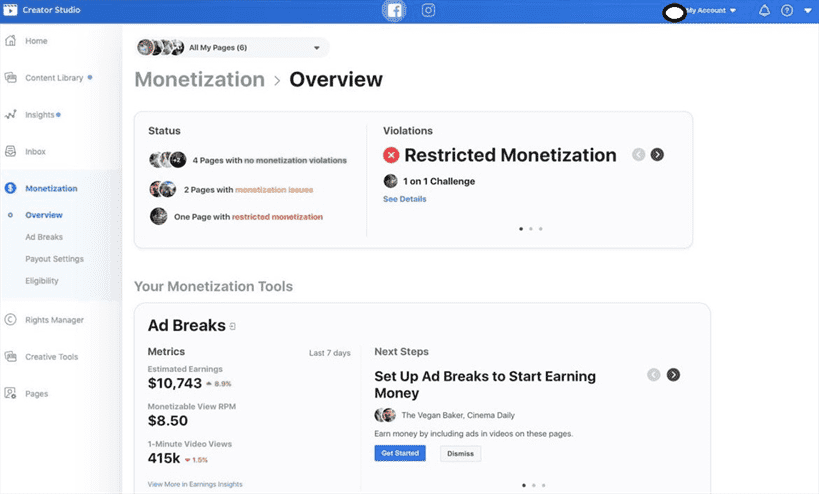Open See Details link

(x=405, y=199)
